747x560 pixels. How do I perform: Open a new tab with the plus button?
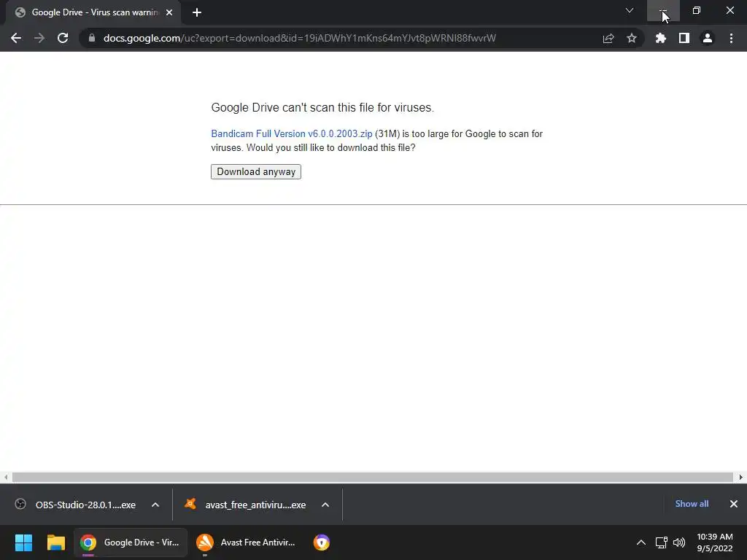tap(197, 12)
